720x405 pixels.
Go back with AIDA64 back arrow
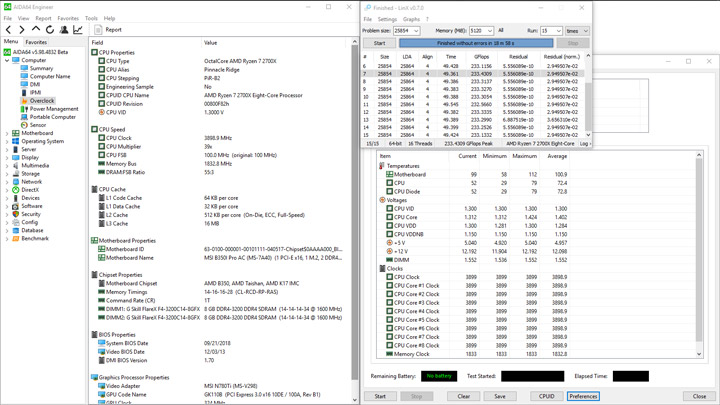(8, 30)
